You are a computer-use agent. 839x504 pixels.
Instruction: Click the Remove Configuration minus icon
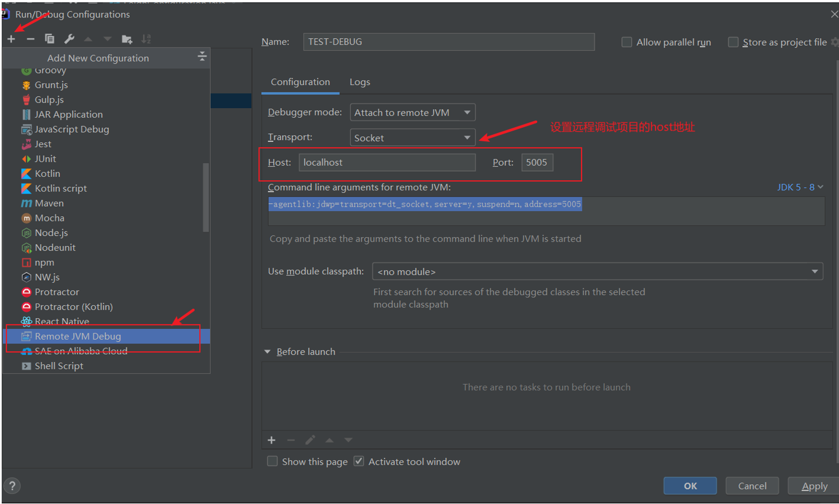pyautogui.click(x=30, y=39)
